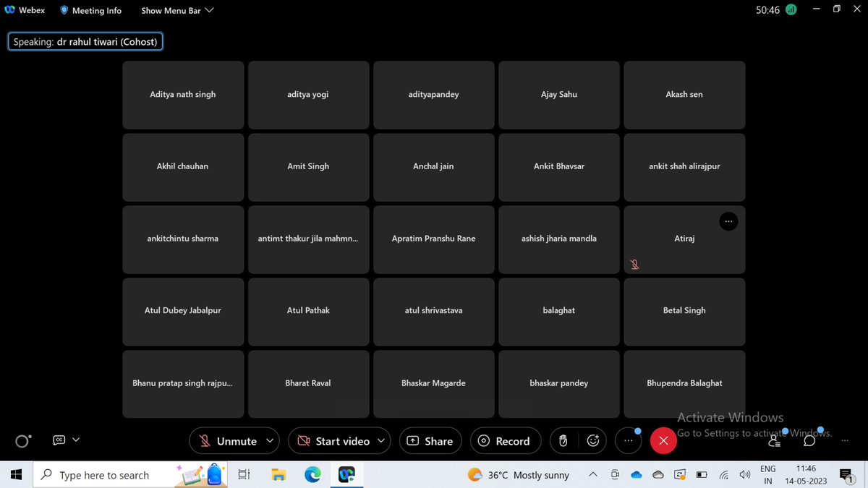This screenshot has height=488, width=868.
Task: Start recording with the Record button
Action: [505, 441]
